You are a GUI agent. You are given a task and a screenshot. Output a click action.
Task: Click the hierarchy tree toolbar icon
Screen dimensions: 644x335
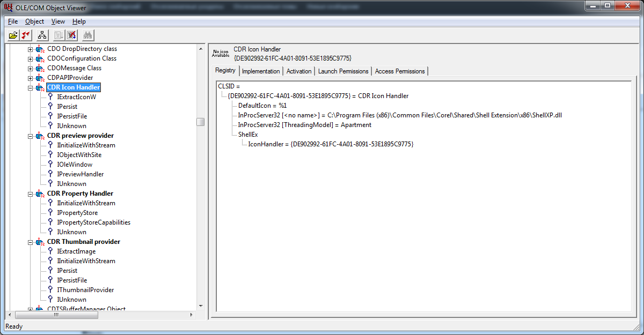(x=43, y=35)
